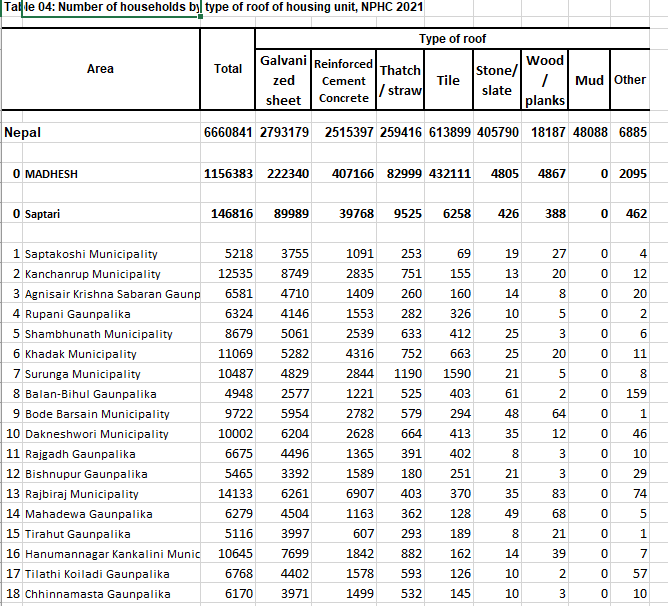The width and height of the screenshot is (668, 606).
Task: Select 'Khadak Municipality' cell
Action: pos(111,354)
